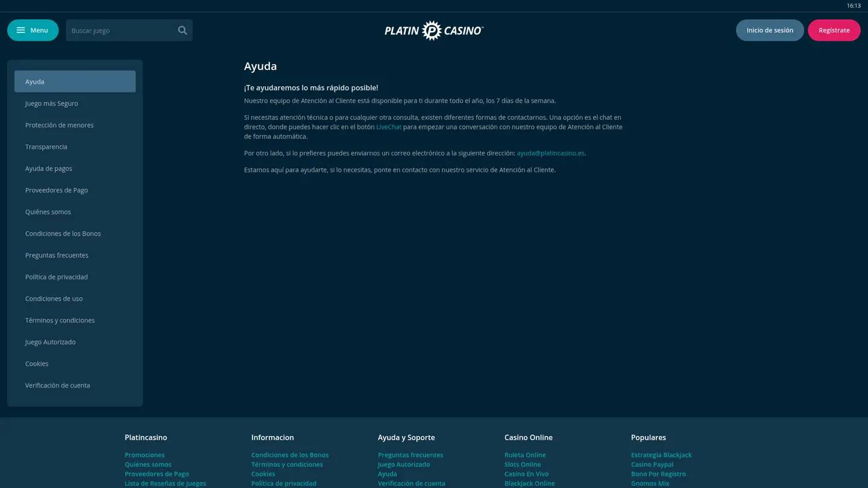Open Quiénes somos footer link
868x488 pixels.
(148, 465)
